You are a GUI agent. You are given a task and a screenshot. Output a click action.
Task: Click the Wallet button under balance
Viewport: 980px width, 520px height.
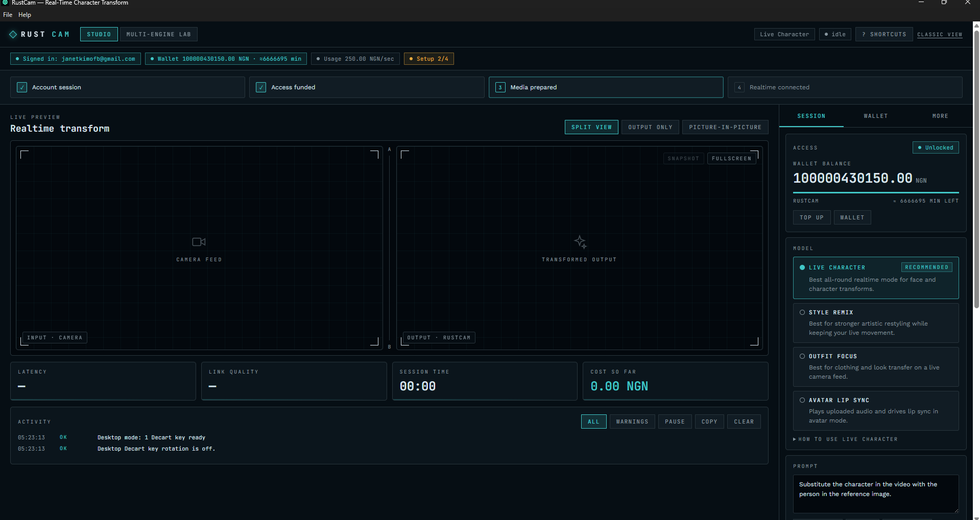[x=852, y=217]
